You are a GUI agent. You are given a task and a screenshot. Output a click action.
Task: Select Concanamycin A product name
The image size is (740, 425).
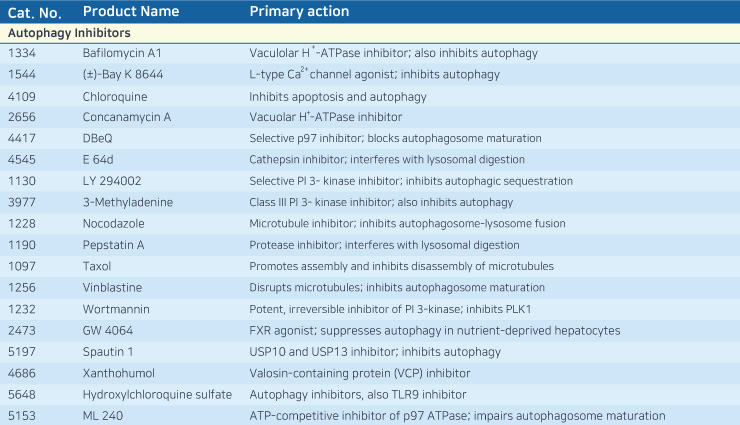[x=126, y=117]
